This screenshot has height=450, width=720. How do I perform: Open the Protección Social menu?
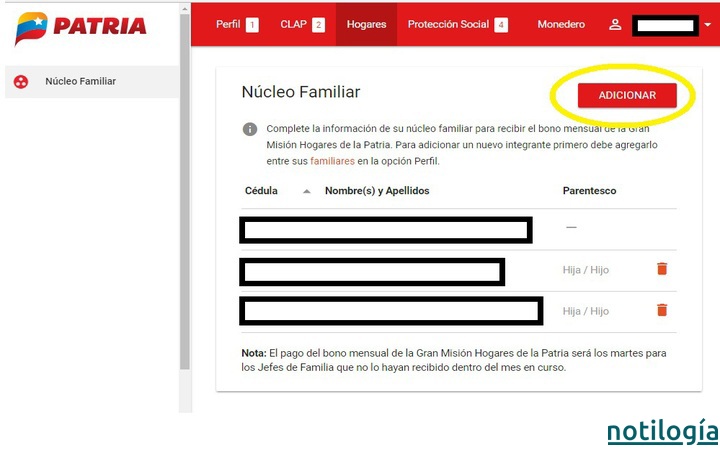[458, 24]
